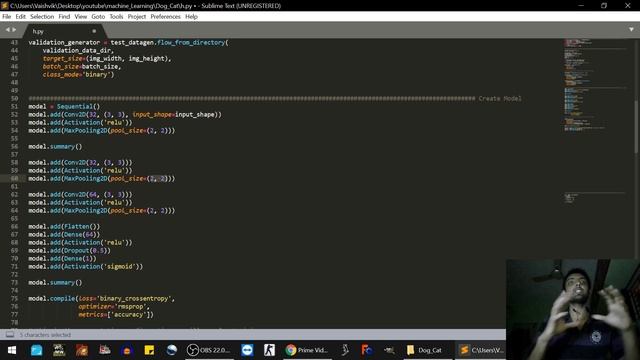Screen dimensions: 640x360
Task: Open the Project menu
Action: pos(137,17)
